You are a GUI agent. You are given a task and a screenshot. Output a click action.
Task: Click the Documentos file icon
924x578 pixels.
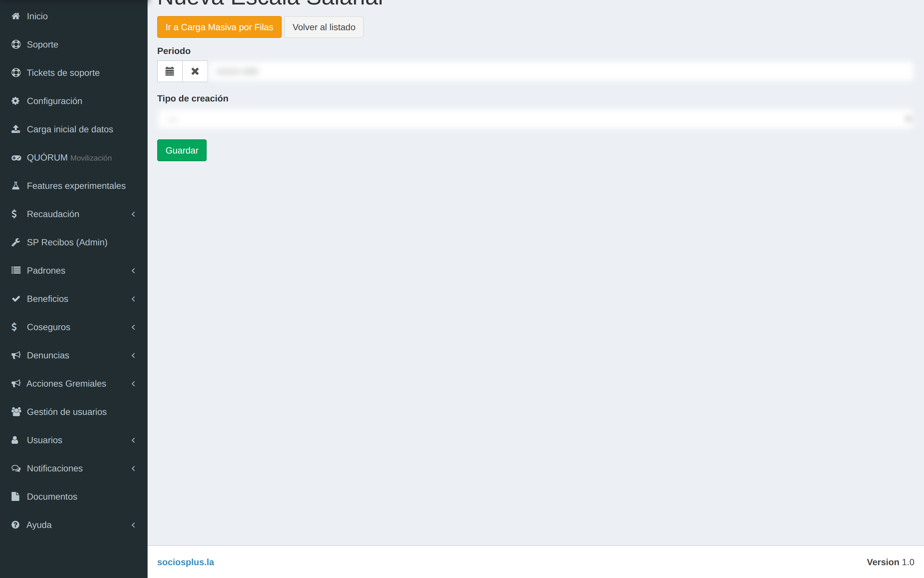pos(15,496)
